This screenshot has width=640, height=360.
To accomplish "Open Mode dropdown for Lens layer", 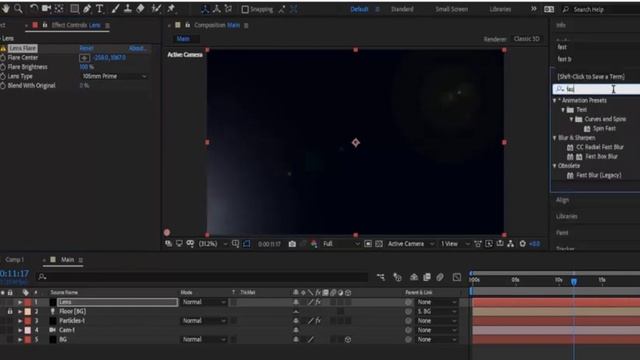I will pos(204,302).
